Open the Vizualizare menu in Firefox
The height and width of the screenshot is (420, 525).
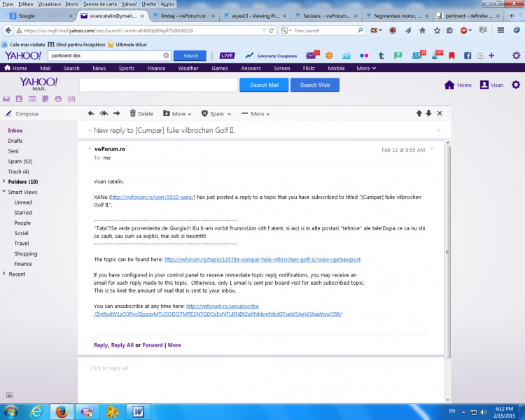tap(48, 4)
